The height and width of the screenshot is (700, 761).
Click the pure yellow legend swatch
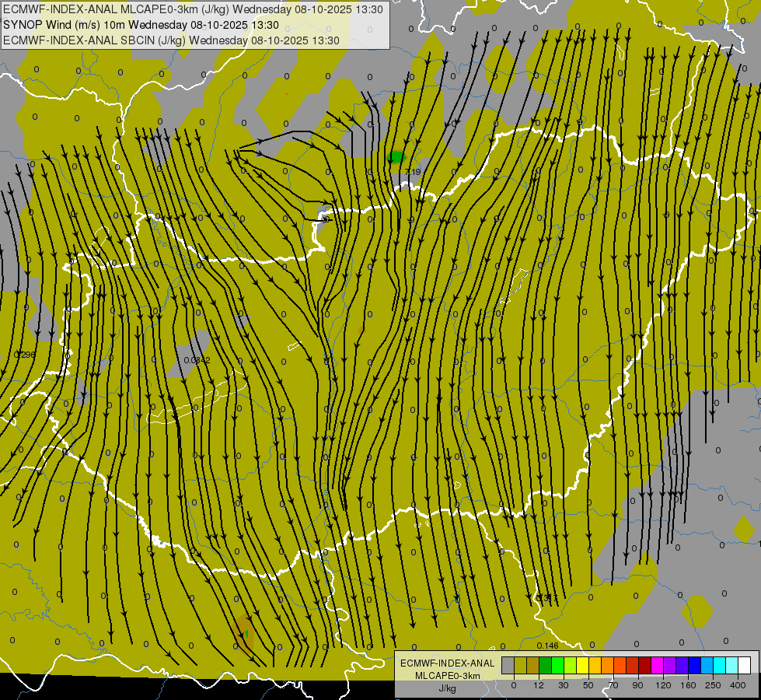(x=583, y=665)
